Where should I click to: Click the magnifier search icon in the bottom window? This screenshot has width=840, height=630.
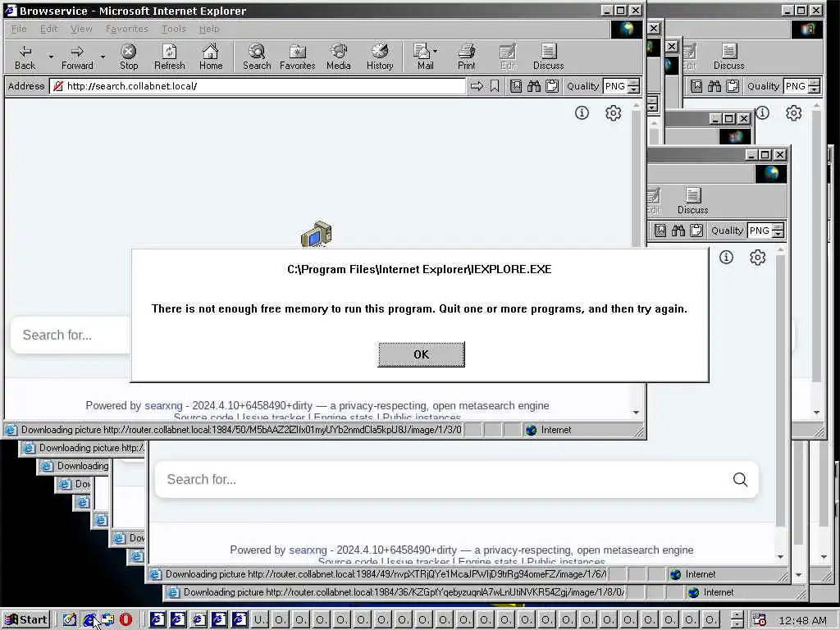coord(741,479)
